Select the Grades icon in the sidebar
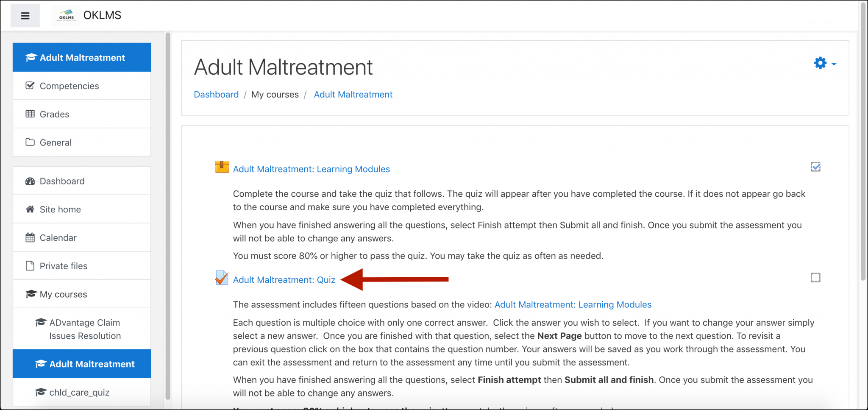This screenshot has height=410, width=868. (30, 114)
